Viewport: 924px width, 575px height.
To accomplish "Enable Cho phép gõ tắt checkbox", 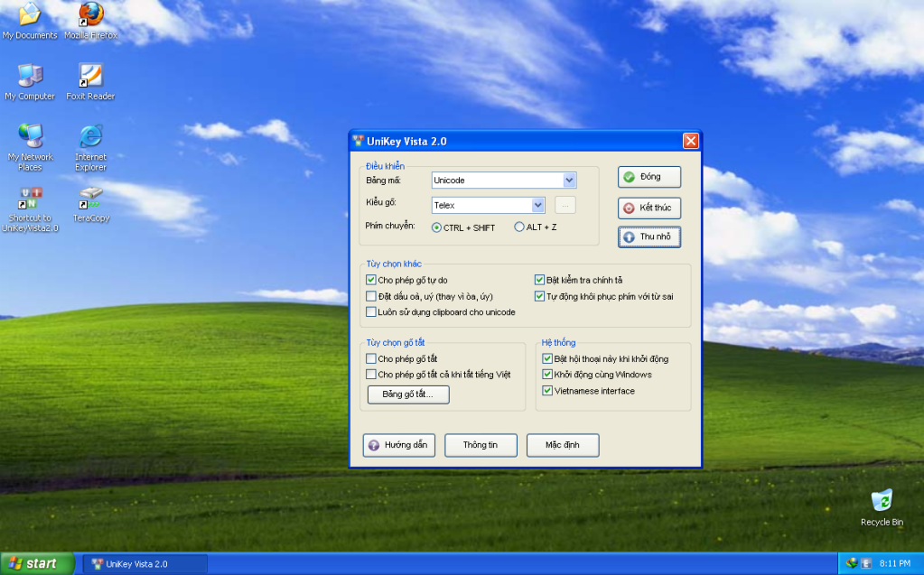I will tap(370, 358).
